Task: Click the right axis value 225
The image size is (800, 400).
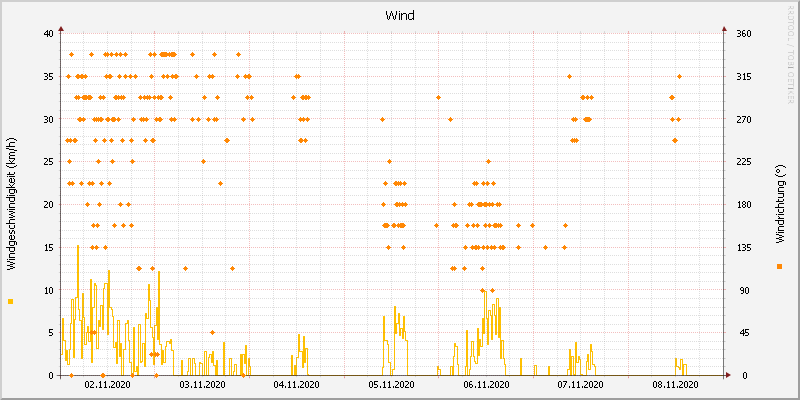Action: [x=744, y=162]
